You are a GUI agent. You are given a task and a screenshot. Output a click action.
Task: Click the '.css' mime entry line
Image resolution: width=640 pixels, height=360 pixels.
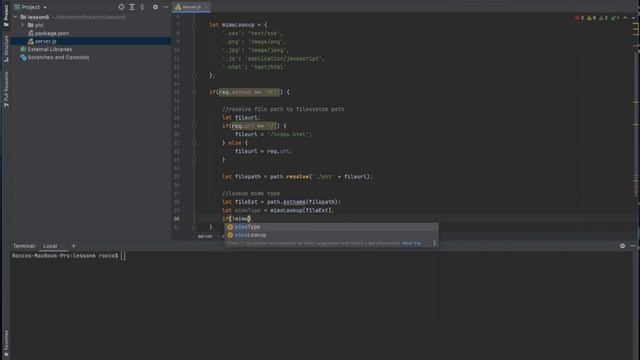point(252,33)
